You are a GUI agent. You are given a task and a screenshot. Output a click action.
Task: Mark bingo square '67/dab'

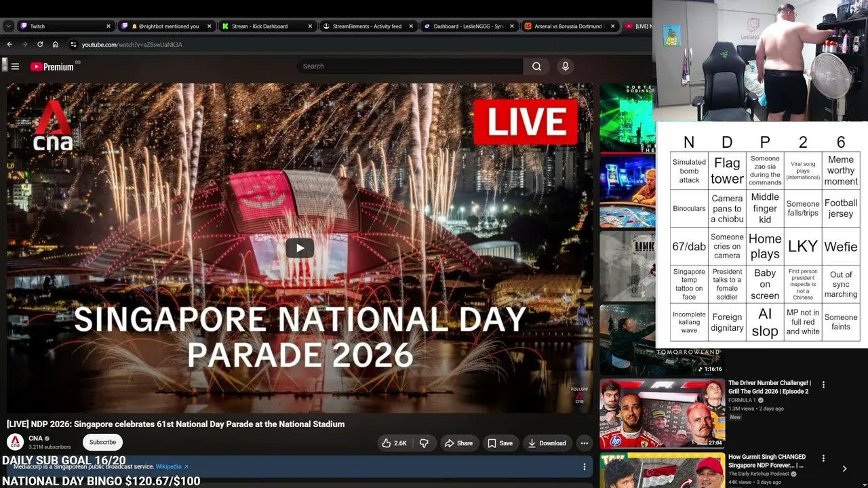[689, 247]
